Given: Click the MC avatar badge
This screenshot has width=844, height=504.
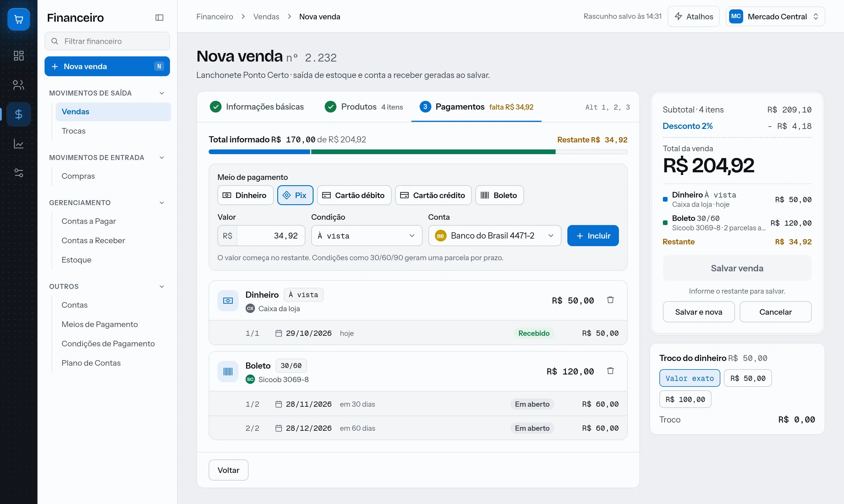Looking at the screenshot, I should (736, 16).
